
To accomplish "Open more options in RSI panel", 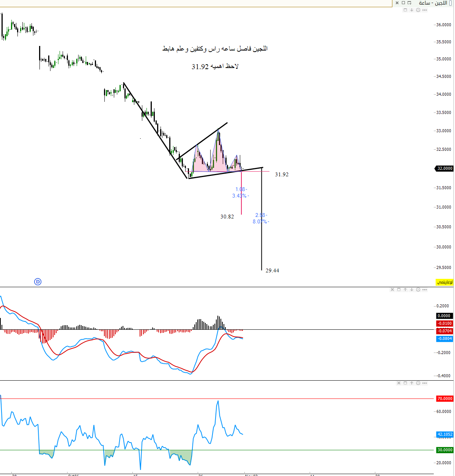I will point(425,383).
